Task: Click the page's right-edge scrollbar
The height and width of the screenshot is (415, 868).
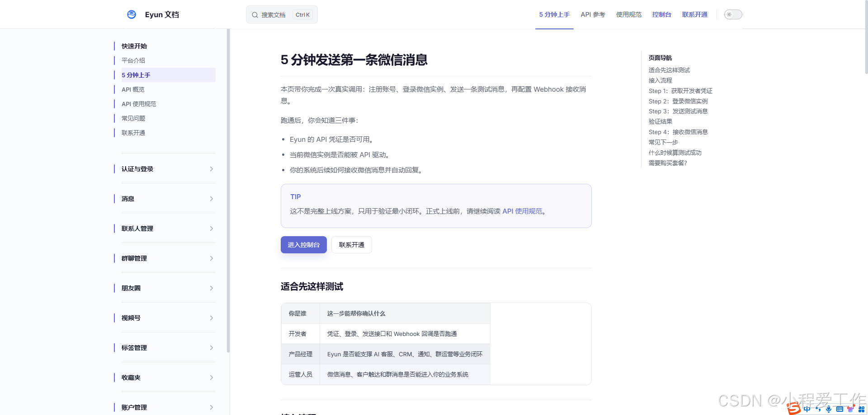Action: (866, 37)
